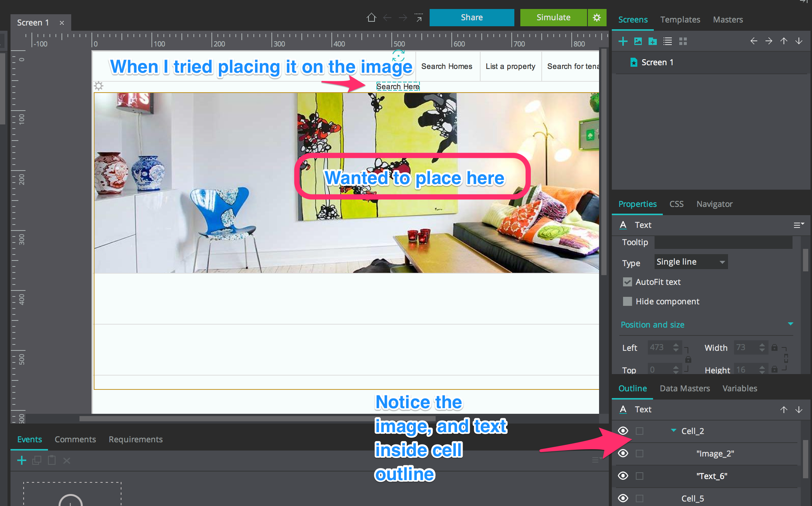Check the Image_2 row checkbox

[x=640, y=454]
